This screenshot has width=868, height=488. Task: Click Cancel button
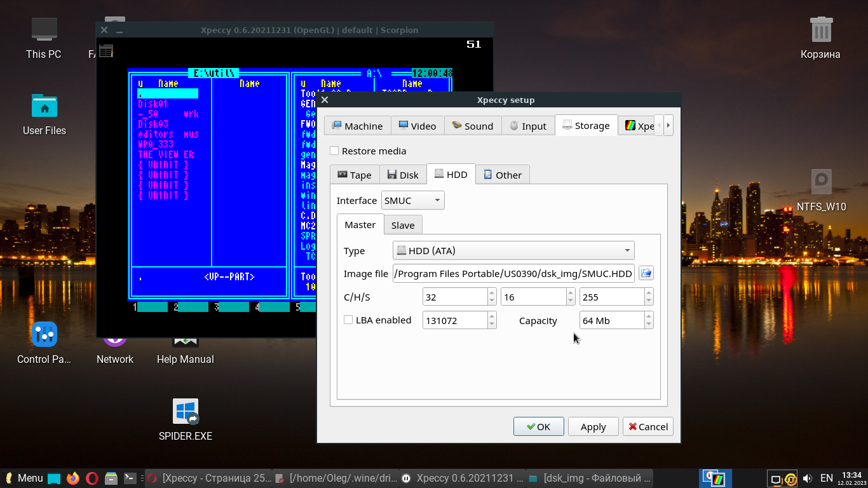pyautogui.click(x=648, y=426)
